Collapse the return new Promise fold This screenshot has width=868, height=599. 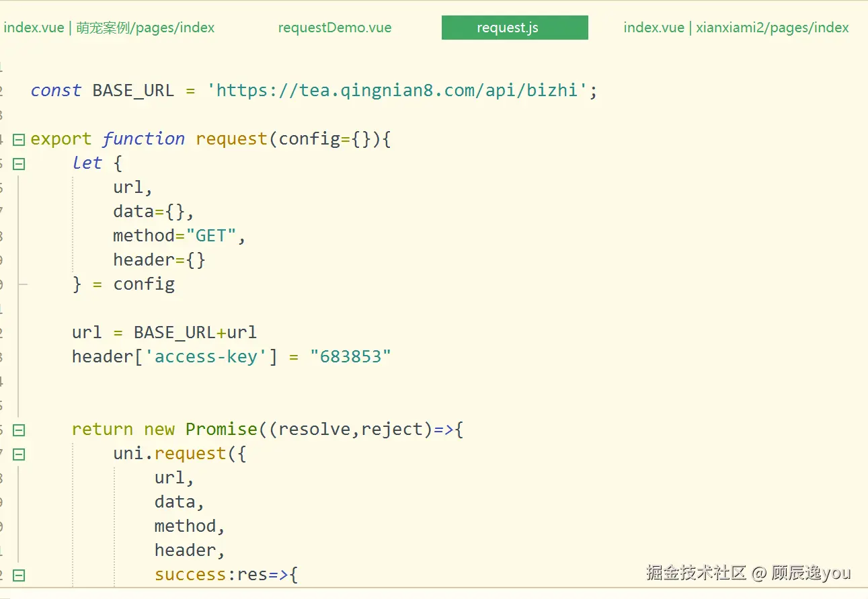click(x=19, y=430)
